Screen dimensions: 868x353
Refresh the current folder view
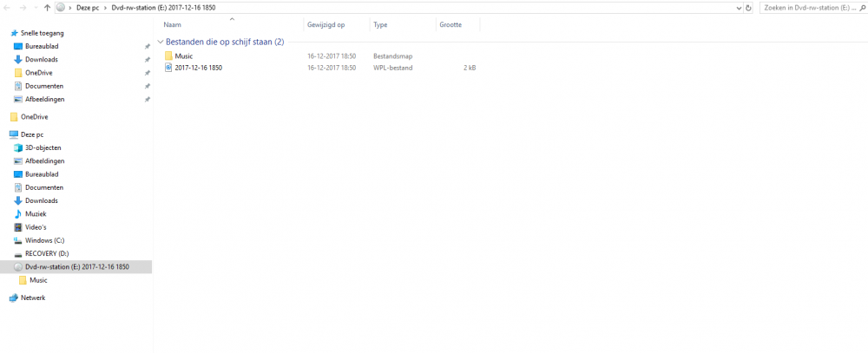click(748, 9)
